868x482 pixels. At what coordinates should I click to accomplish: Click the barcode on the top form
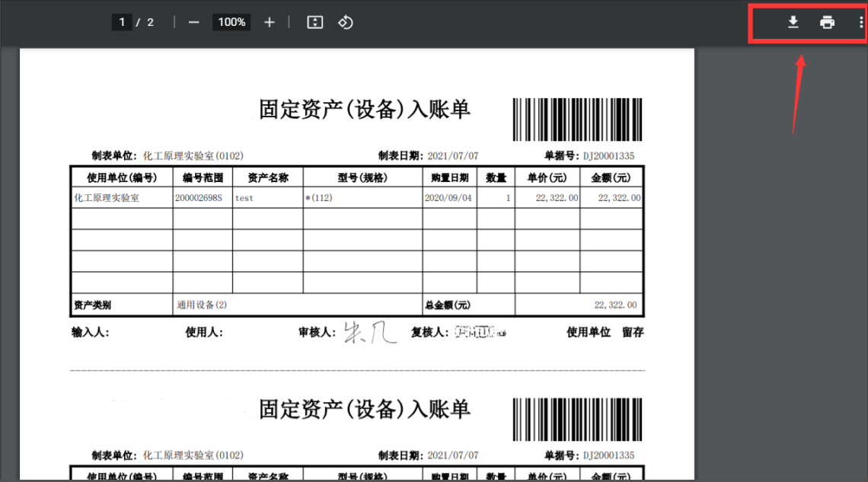coord(576,120)
